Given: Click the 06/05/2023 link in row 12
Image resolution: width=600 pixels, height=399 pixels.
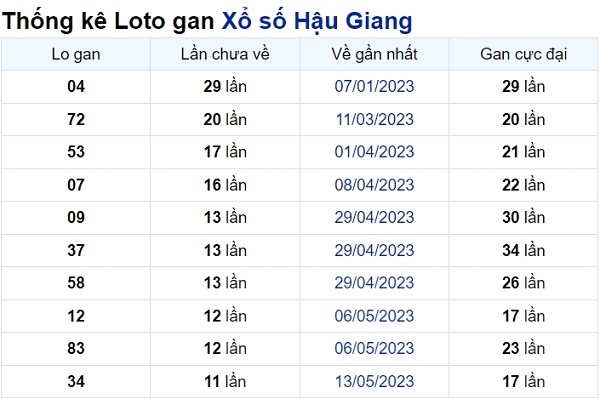Looking at the screenshot, I should (374, 316).
